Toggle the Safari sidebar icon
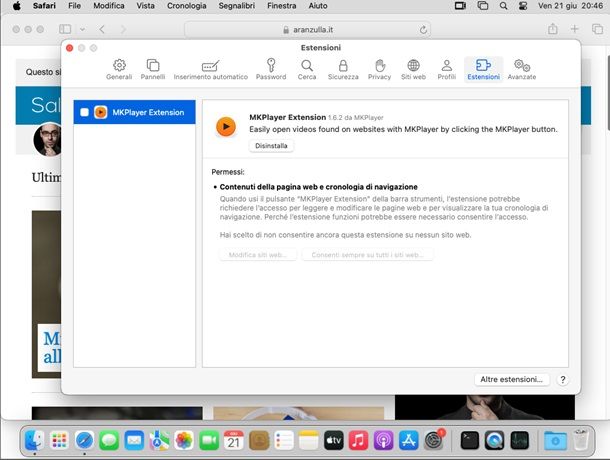Screen dimensions: 610x460 (65, 29)
